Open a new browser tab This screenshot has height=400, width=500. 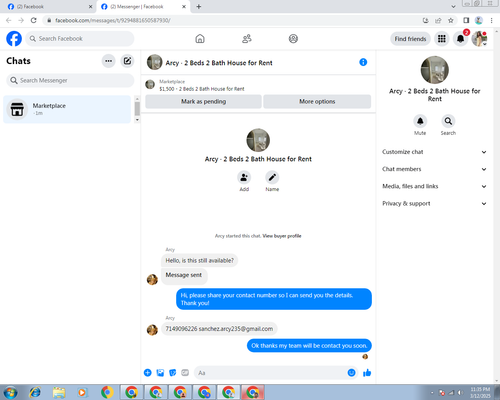[x=199, y=6]
